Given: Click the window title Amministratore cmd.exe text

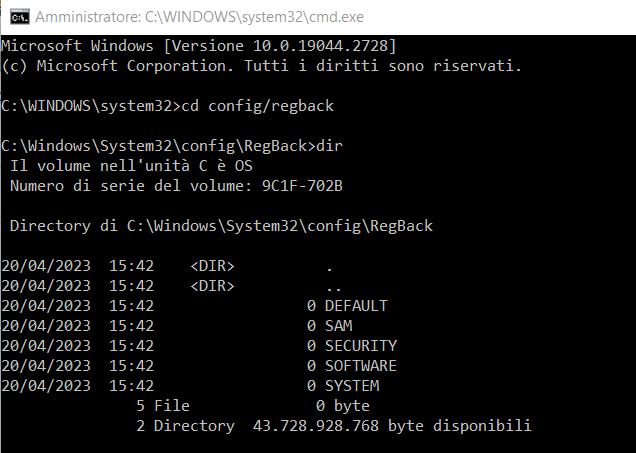Looking at the screenshot, I should [199, 17].
